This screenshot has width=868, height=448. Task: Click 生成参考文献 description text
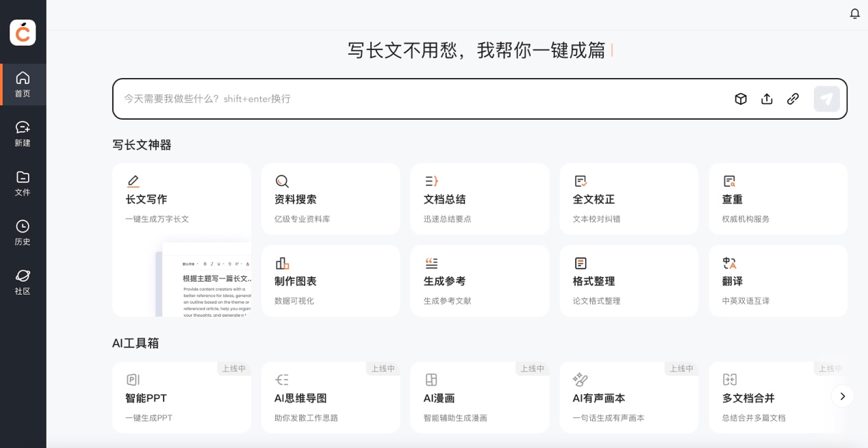point(447,301)
